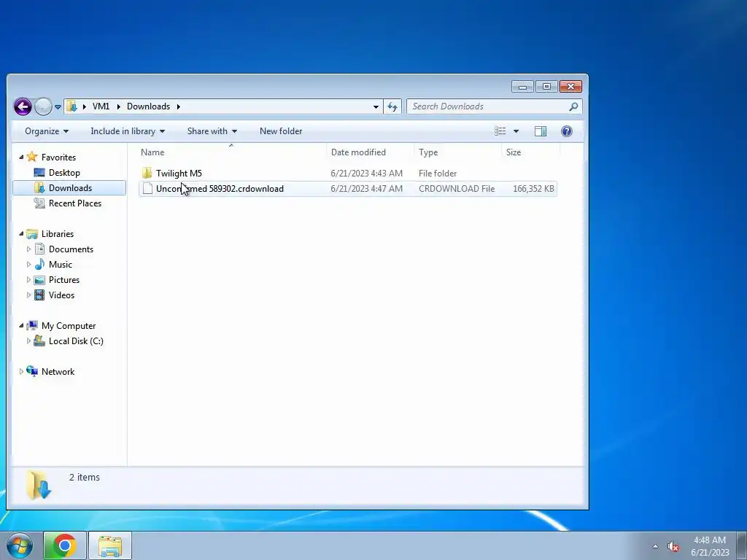Create a New folder
This screenshot has width=747, height=560.
[x=281, y=131]
